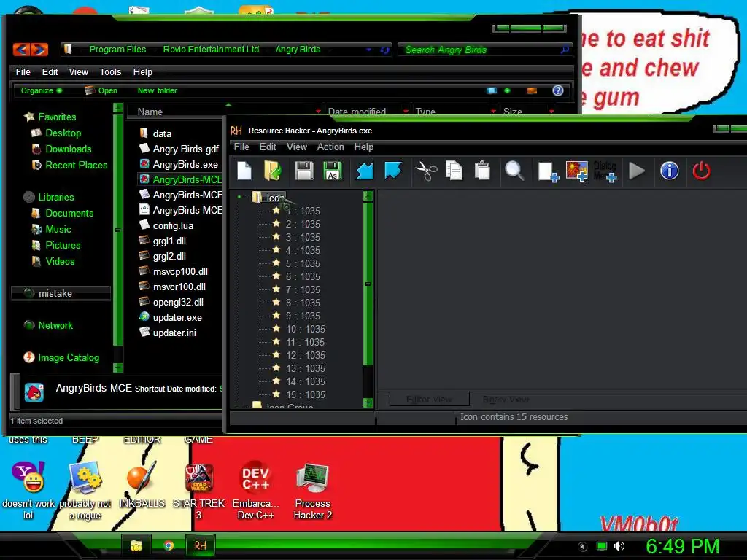Click New folder button

pyautogui.click(x=158, y=90)
